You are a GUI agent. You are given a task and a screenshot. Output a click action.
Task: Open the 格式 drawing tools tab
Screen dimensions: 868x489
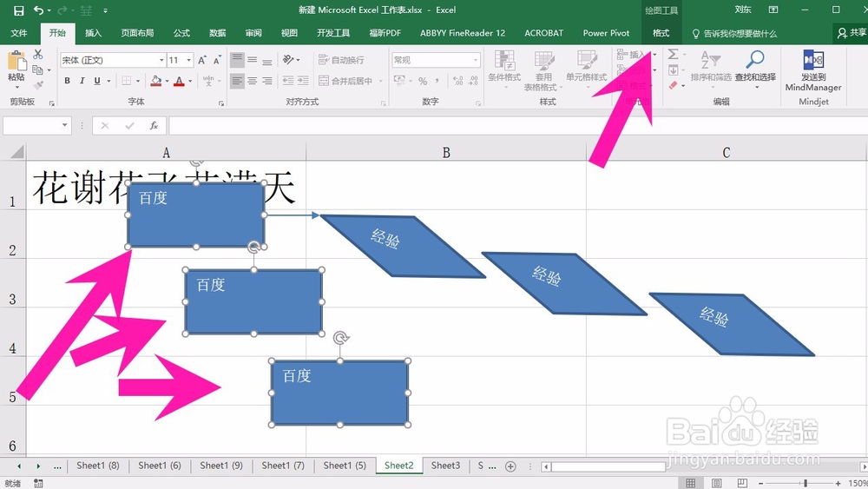[661, 33]
